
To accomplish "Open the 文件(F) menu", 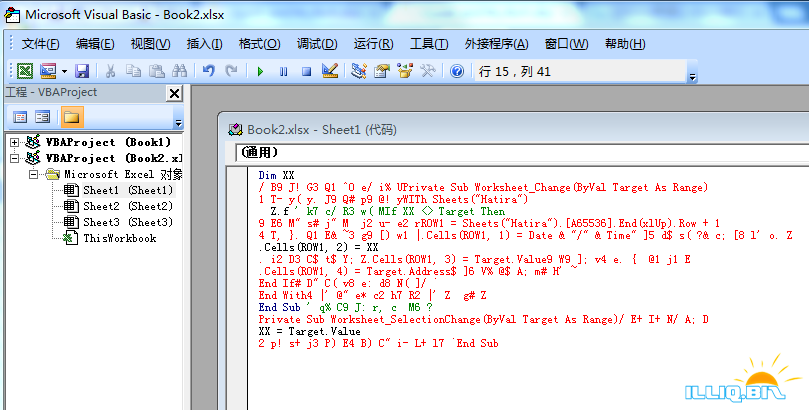I will 40,44.
